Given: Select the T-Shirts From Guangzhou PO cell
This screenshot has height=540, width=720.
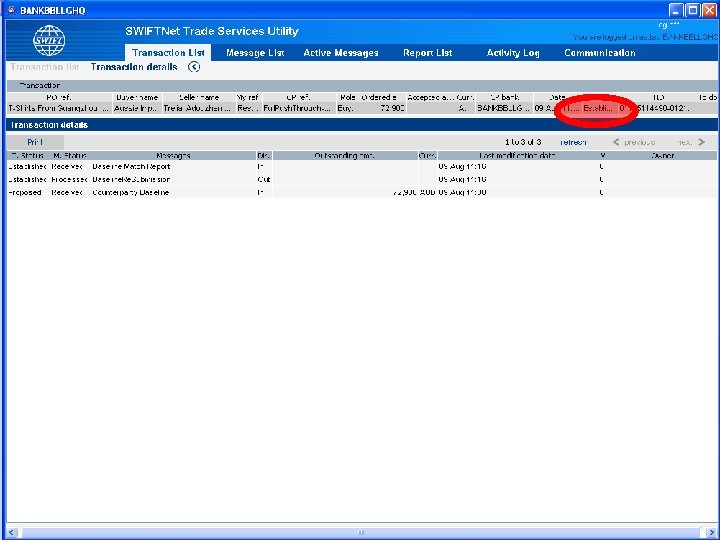Looking at the screenshot, I should pyautogui.click(x=59, y=108).
